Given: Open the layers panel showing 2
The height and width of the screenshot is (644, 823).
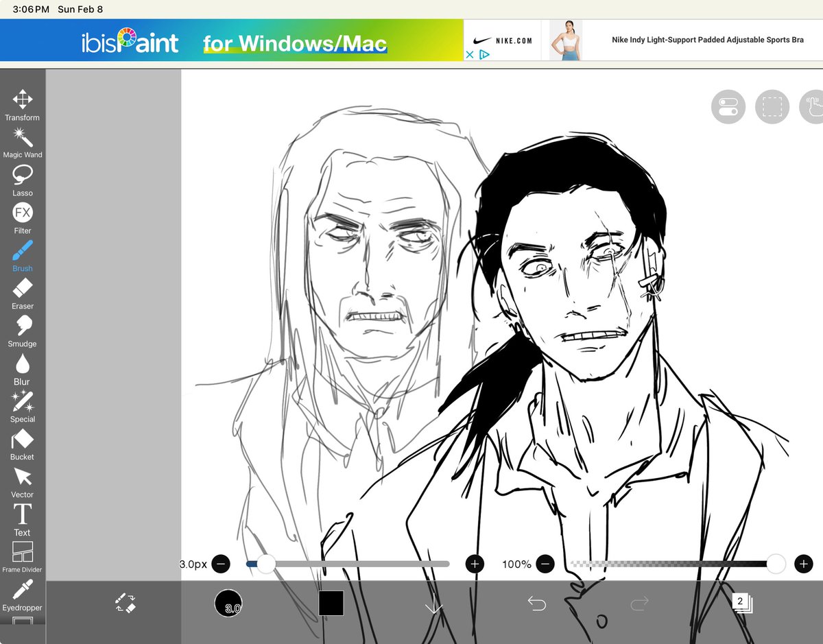Looking at the screenshot, I should click(x=742, y=603).
